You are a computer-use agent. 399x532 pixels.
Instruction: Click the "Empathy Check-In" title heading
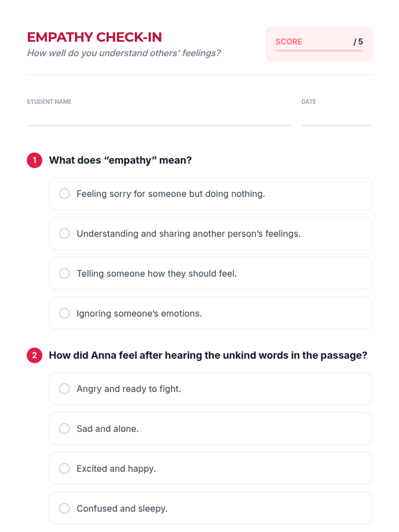(94, 37)
